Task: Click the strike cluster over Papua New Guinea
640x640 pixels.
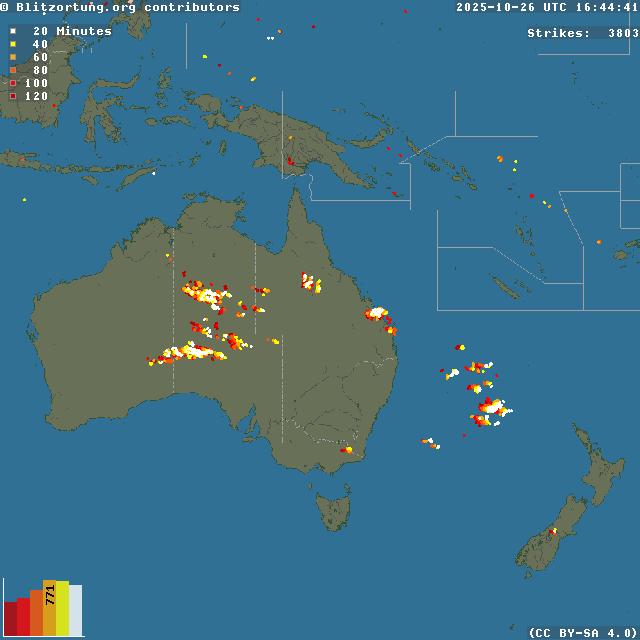Action: (290, 160)
